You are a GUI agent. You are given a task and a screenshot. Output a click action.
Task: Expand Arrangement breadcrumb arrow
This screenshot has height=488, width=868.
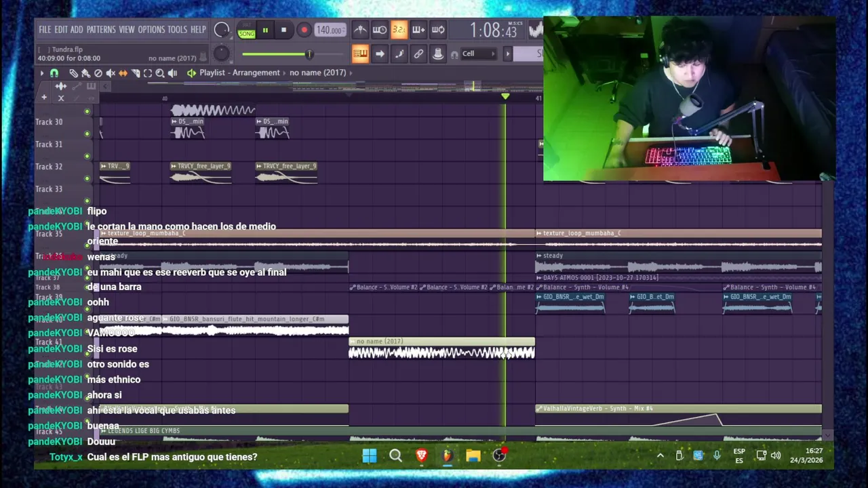coord(285,73)
